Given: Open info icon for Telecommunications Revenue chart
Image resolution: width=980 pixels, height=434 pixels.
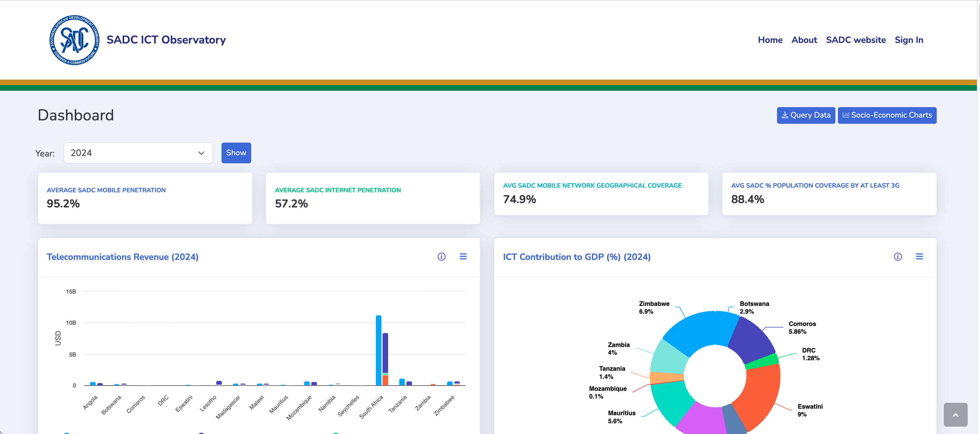Looking at the screenshot, I should coord(441,257).
